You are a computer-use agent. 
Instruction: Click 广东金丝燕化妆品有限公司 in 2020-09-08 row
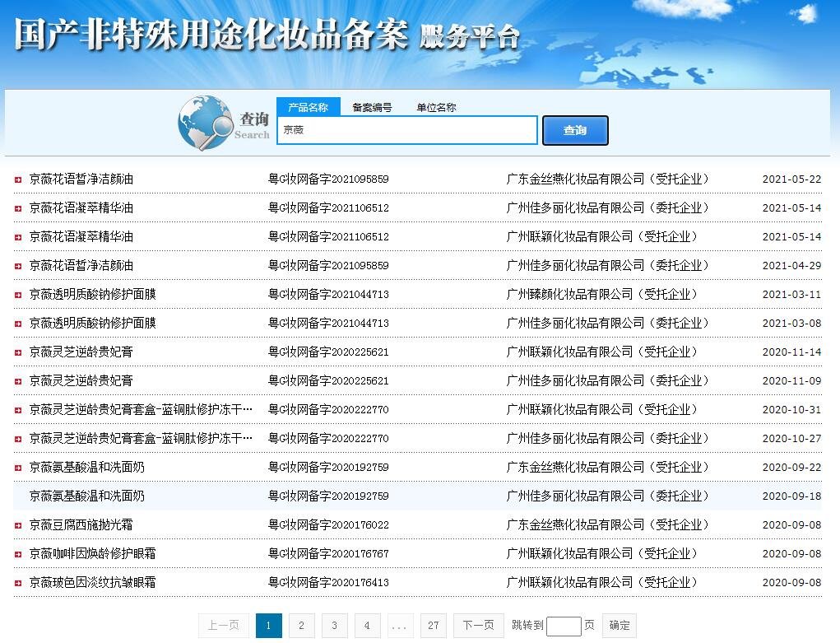click(607, 525)
